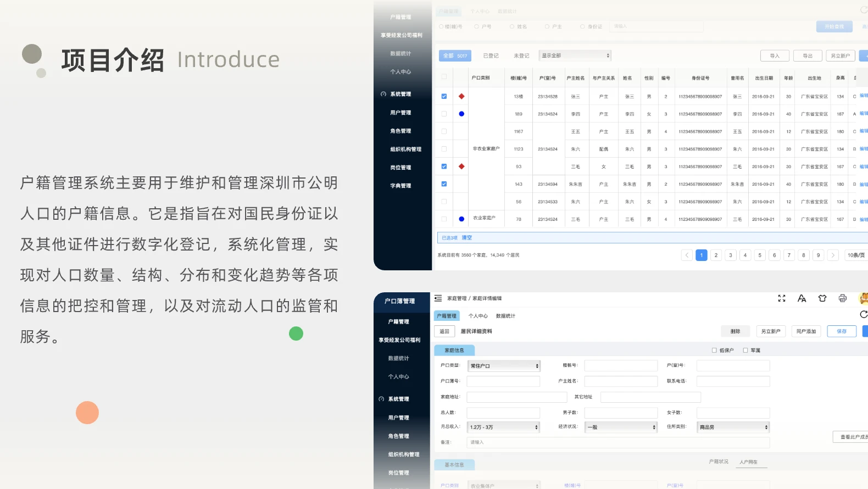Click the fullscreen expand icon

[x=782, y=298]
